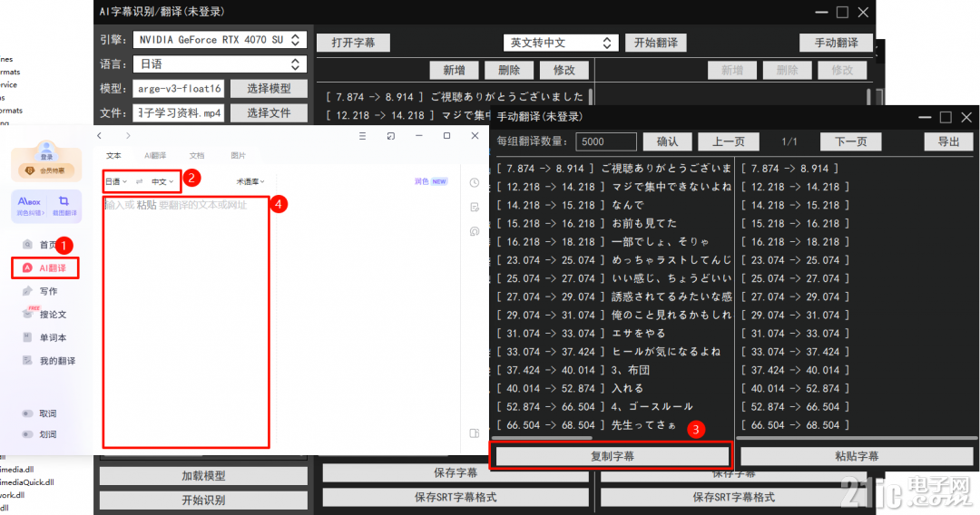Click horizontal scrollbar under left subtitle list

(543, 438)
